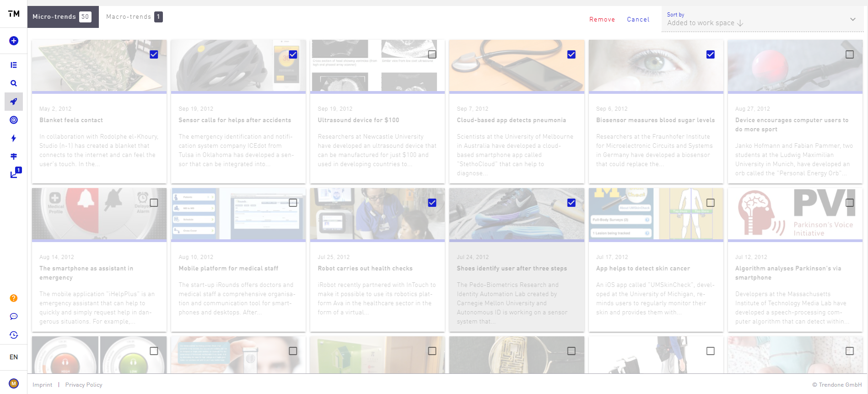Open search from the sidebar magnifier icon
This screenshot has width=868, height=394.
pos(14,83)
